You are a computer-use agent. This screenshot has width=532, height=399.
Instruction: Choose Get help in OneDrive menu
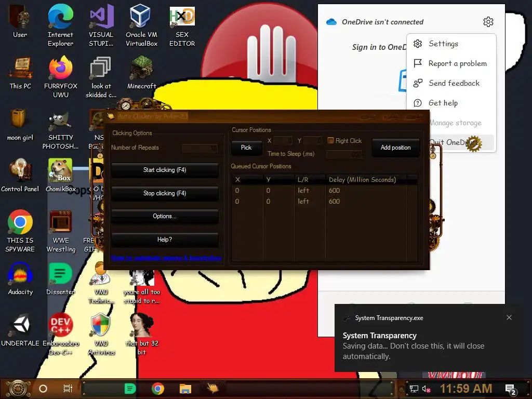[x=451, y=103]
